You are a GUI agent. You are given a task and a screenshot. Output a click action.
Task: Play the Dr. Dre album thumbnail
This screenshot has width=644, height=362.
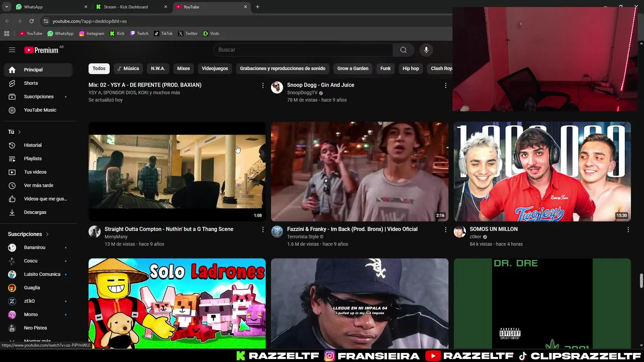pyautogui.click(x=542, y=304)
